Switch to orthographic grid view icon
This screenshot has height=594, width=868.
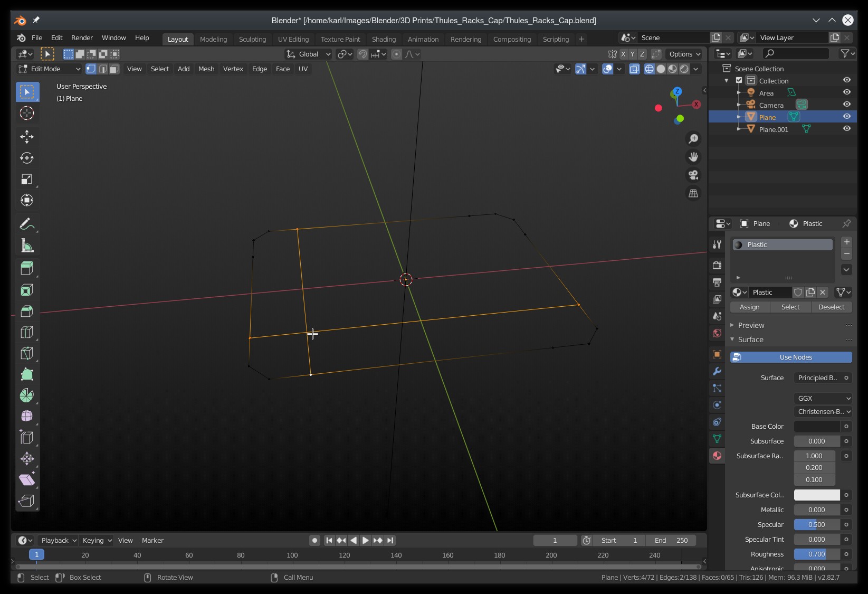(x=693, y=193)
